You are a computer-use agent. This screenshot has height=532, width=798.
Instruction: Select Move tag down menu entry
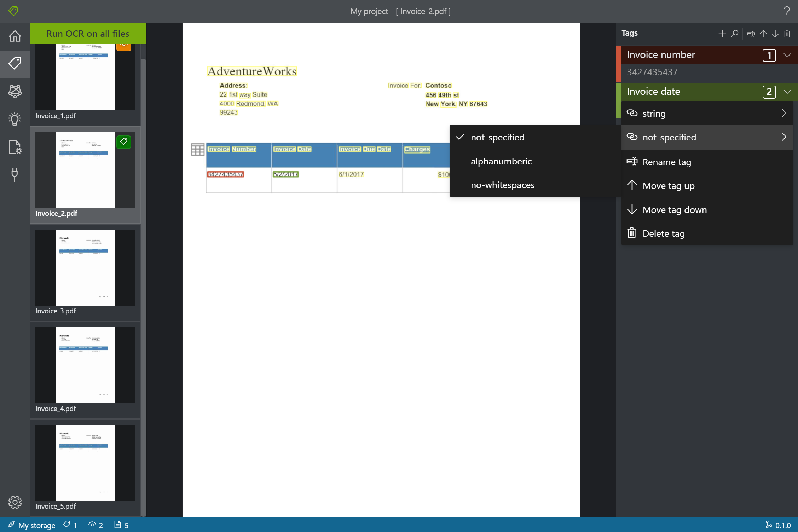pyautogui.click(x=674, y=210)
